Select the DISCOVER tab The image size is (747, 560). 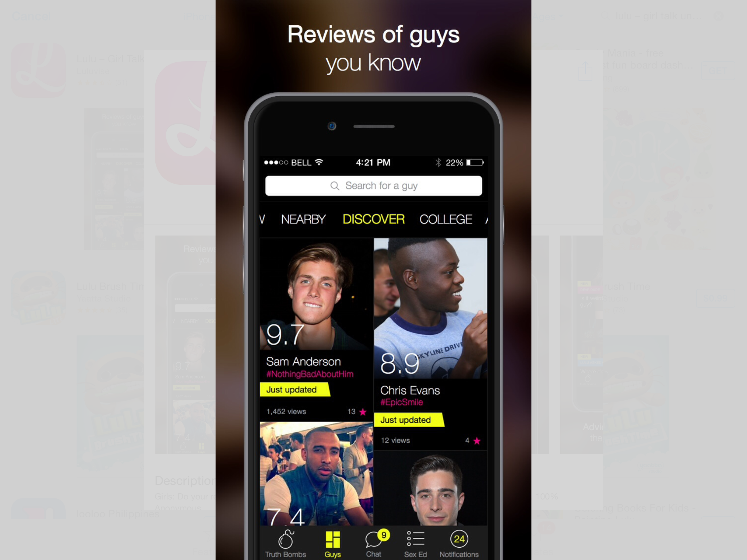click(373, 219)
